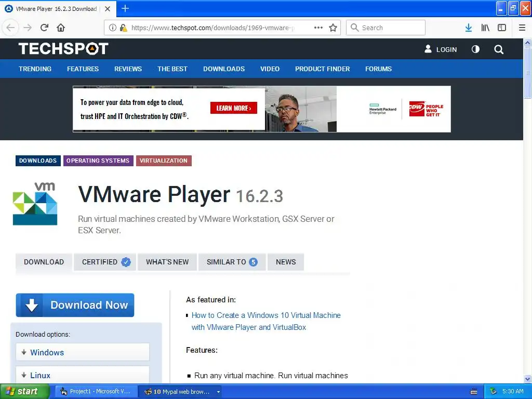The image size is (532, 399).
Task: Open the VIDEO nav item
Action: coord(270,69)
